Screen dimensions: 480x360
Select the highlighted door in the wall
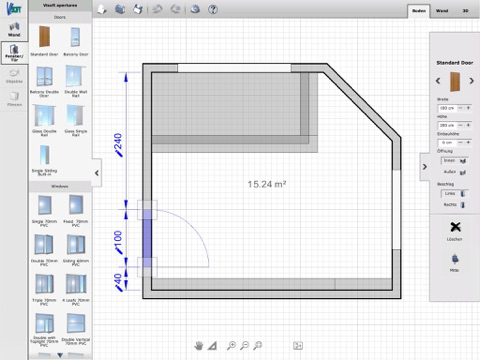point(147,238)
